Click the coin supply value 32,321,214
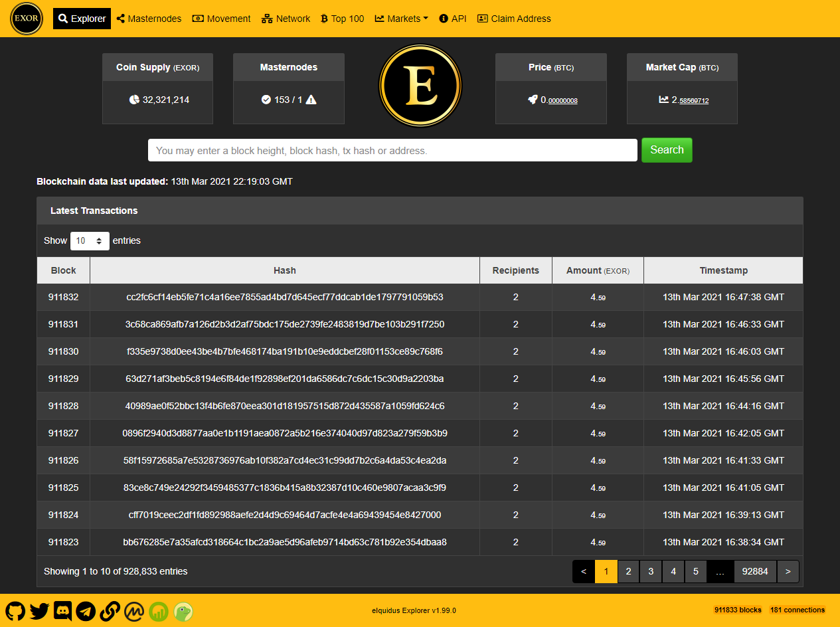This screenshot has width=840, height=627. click(166, 100)
